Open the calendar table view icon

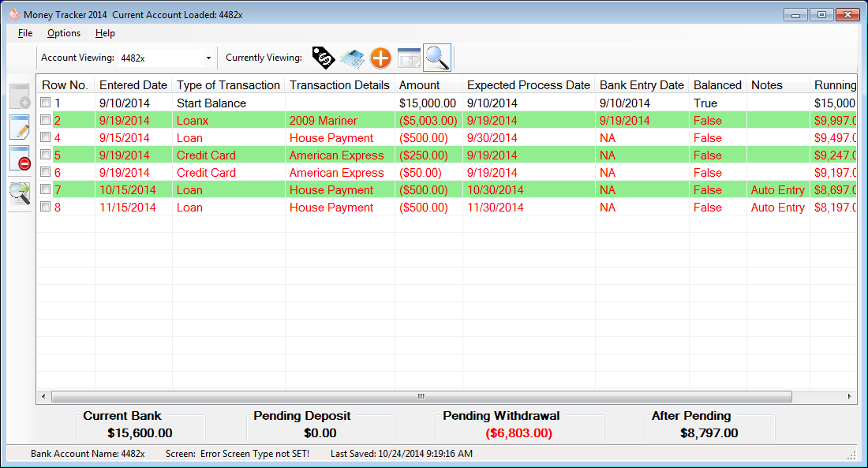pyautogui.click(x=409, y=58)
